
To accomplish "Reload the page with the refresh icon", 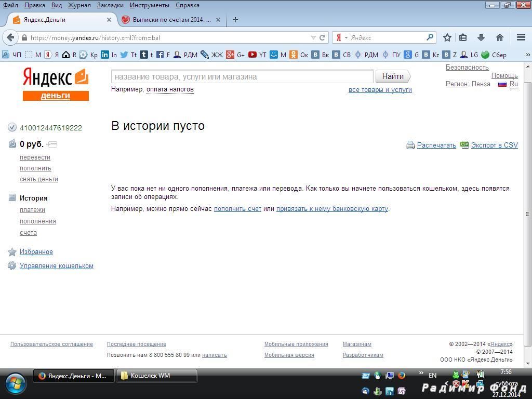I will tap(323, 37).
